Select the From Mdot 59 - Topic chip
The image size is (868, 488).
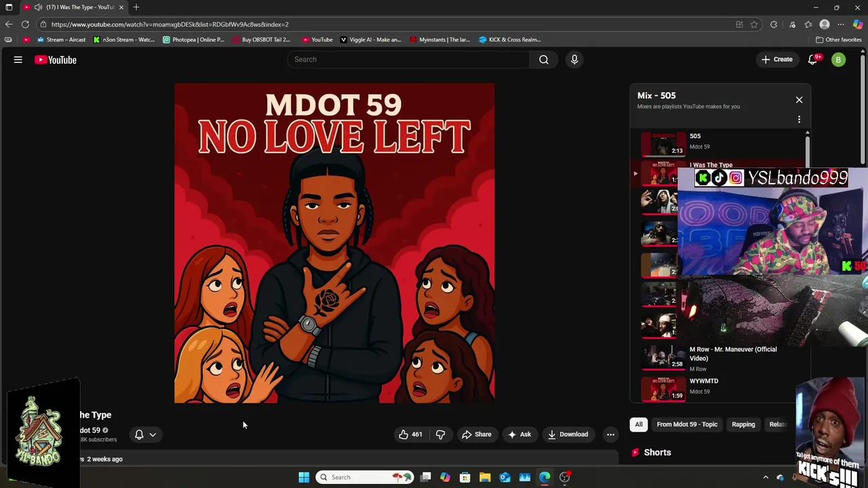coord(687,424)
